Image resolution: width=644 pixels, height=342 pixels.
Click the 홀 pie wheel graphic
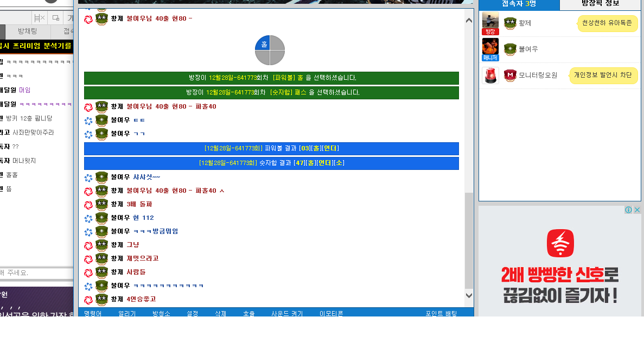(x=269, y=50)
